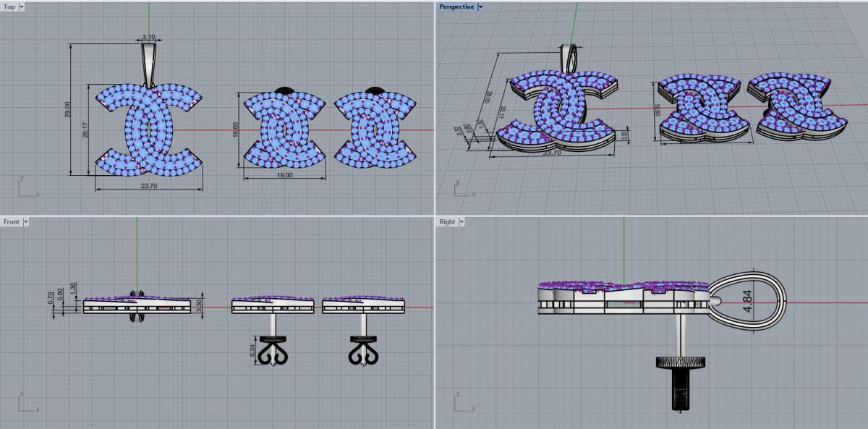The image size is (868, 429).
Task: Select the 0.80 dimension in Front view
Action: click(x=61, y=295)
